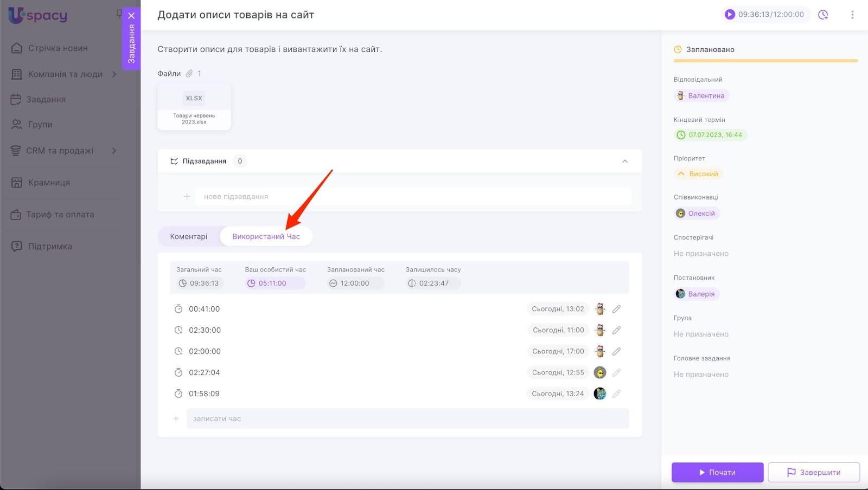The image size is (868, 490).
Task: Edit the 00:41:00 time entry
Action: click(x=616, y=310)
